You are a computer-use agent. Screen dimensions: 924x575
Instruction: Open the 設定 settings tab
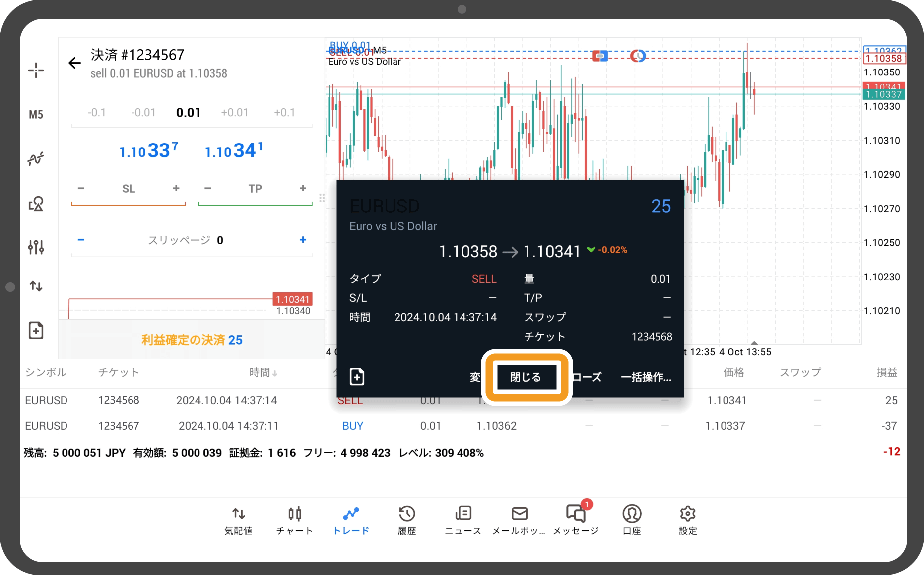point(688,520)
